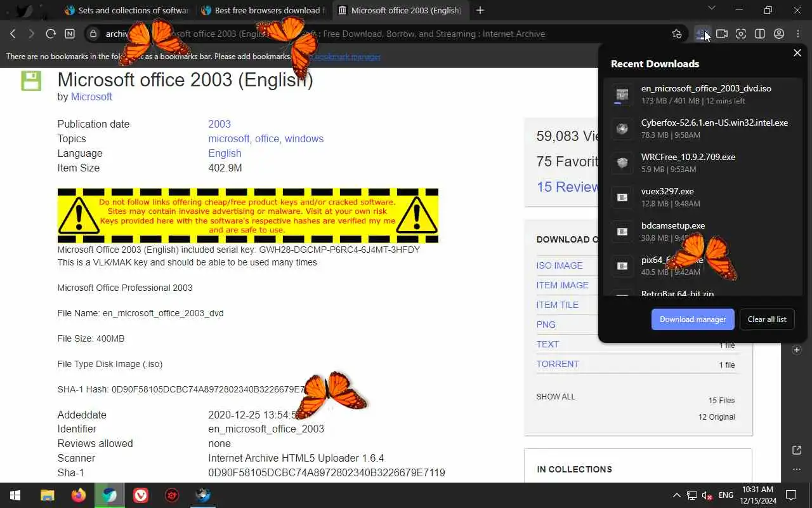The height and width of the screenshot is (508, 812).
Task: Click Clear all list button
Action: [x=767, y=319]
